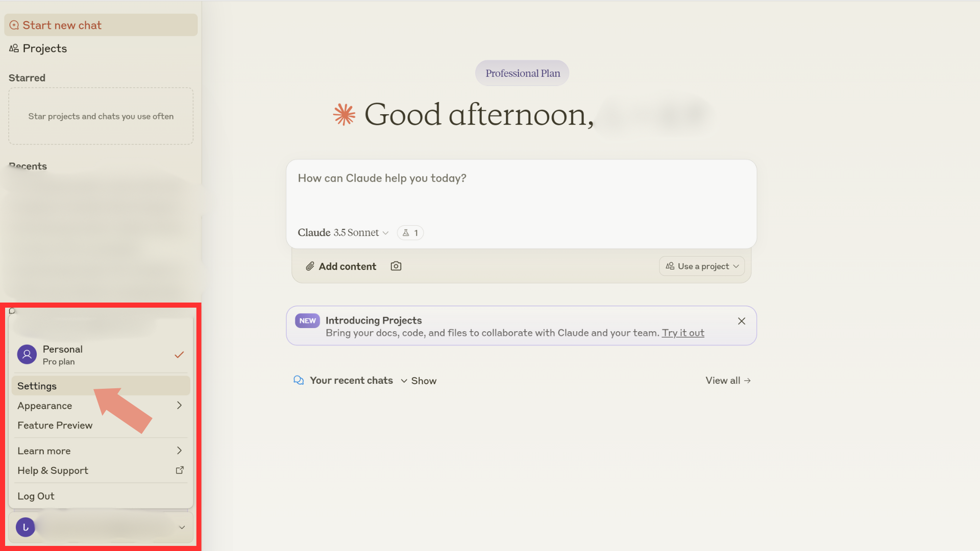Click the flask feature preview badge
This screenshot has width=980, height=551.
click(x=410, y=233)
